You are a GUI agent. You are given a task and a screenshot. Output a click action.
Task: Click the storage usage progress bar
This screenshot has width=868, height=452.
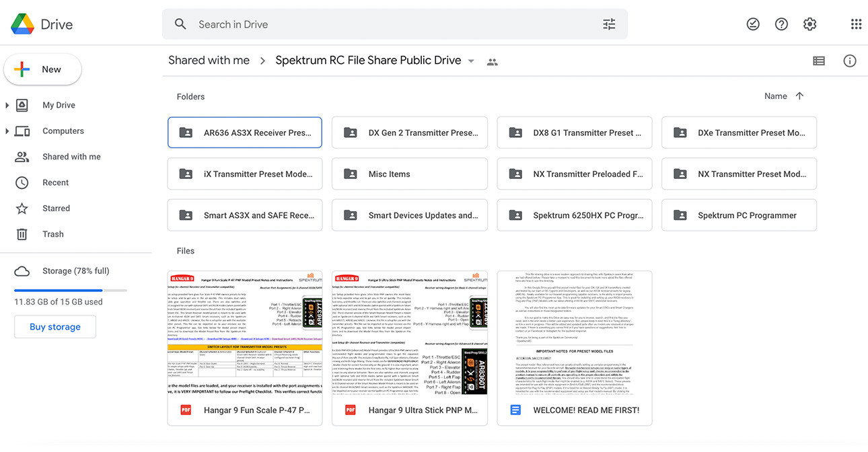(x=71, y=291)
